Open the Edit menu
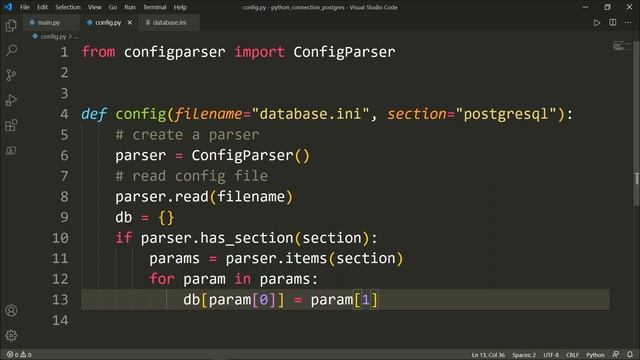640x360 pixels. (x=42, y=7)
